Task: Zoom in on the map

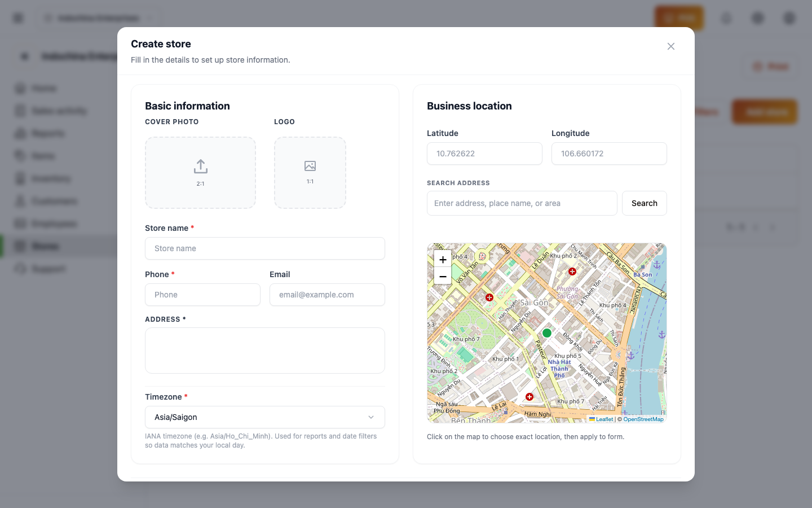Action: 443,260
